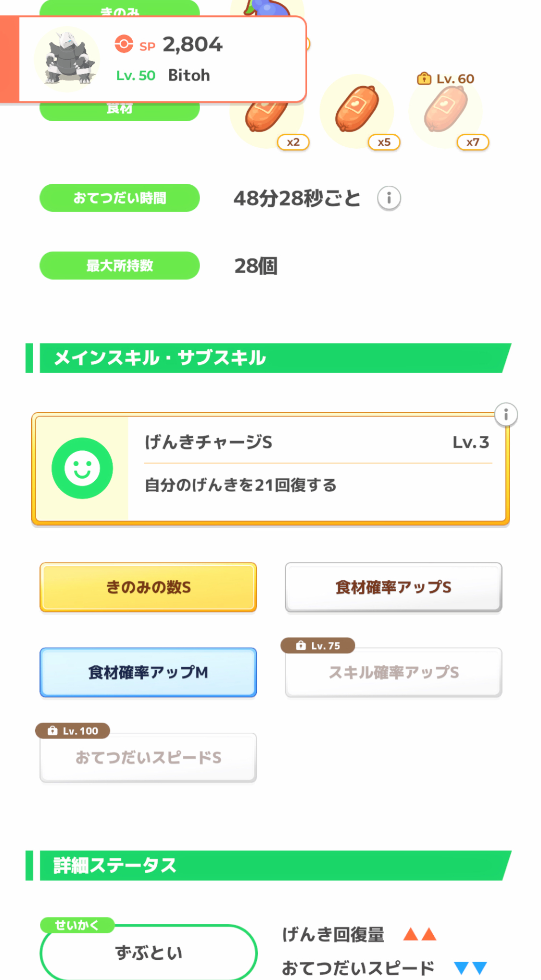Tap the Pokémon portrait thumbnail
The width and height of the screenshot is (541, 980).
point(67,59)
